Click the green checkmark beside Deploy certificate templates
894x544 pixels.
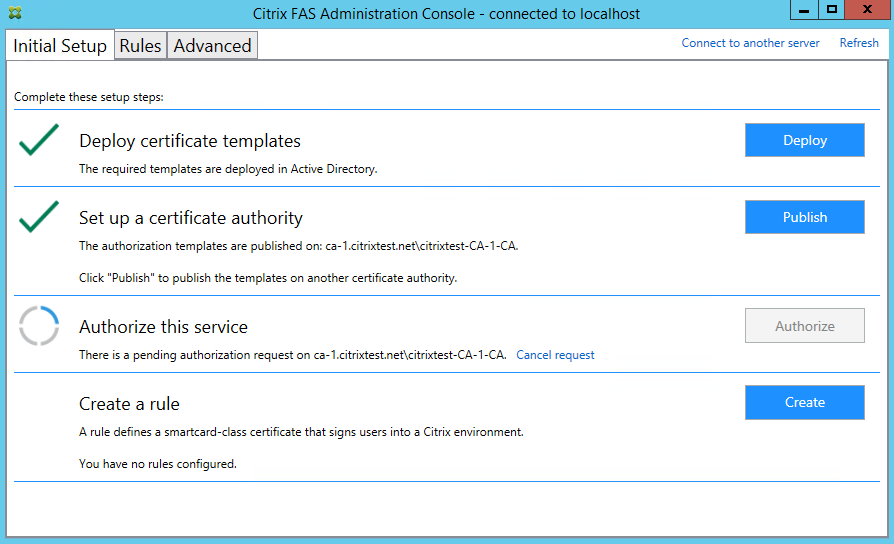(39, 141)
